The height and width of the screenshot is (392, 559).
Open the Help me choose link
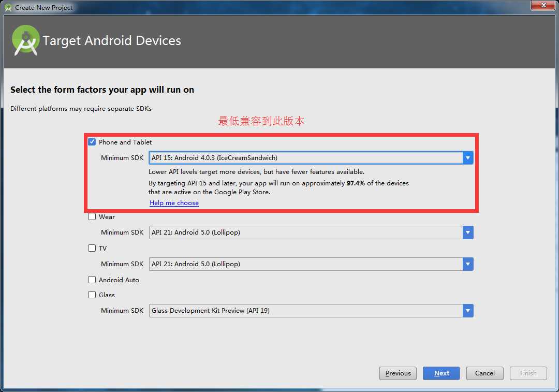(174, 202)
